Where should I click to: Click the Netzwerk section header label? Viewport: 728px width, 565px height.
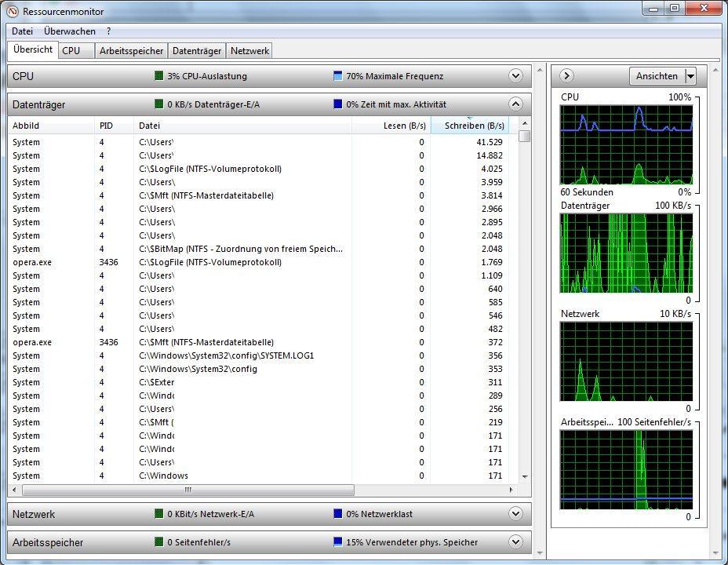pyautogui.click(x=34, y=514)
